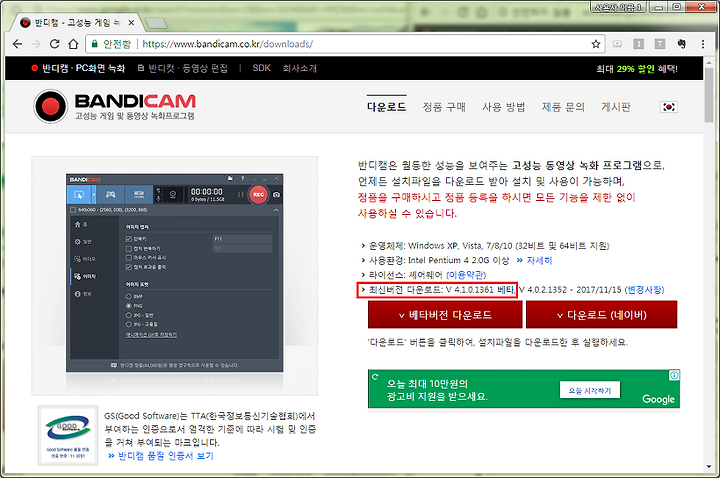The image size is (720, 478).
Task: Click the Evernote elephant extension icon
Action: point(682,44)
